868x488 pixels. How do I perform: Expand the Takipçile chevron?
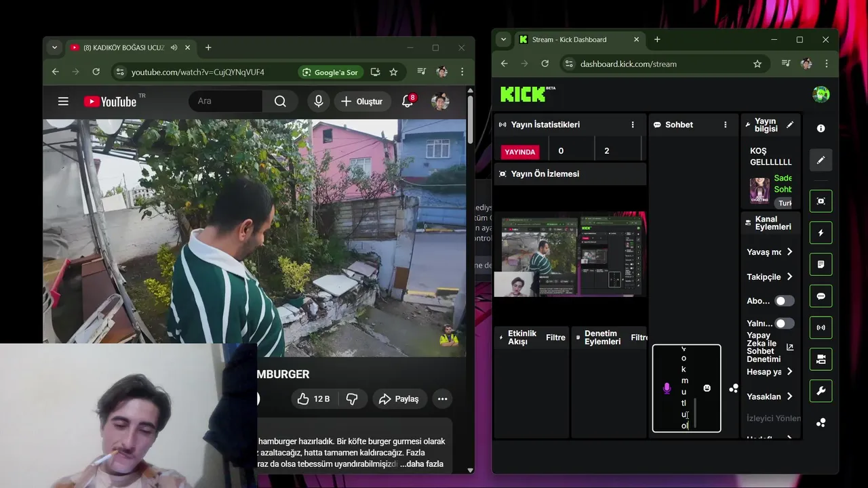pos(789,277)
